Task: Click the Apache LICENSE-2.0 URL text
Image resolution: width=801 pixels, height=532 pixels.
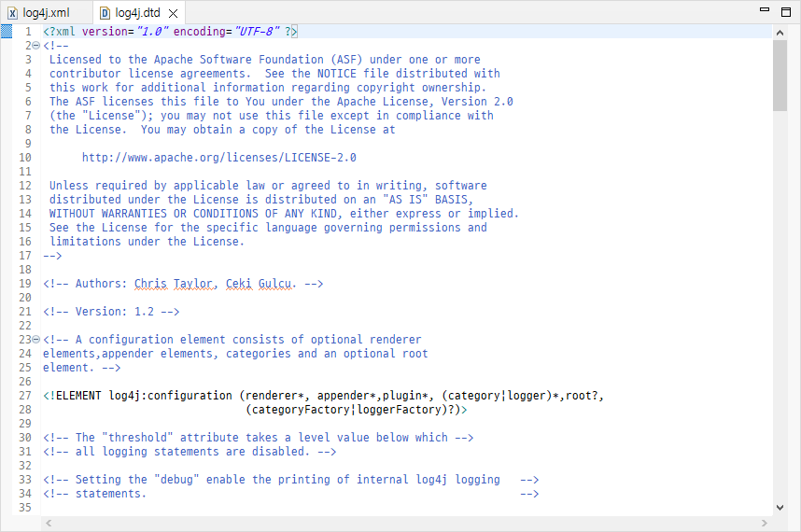Action: tap(219, 157)
